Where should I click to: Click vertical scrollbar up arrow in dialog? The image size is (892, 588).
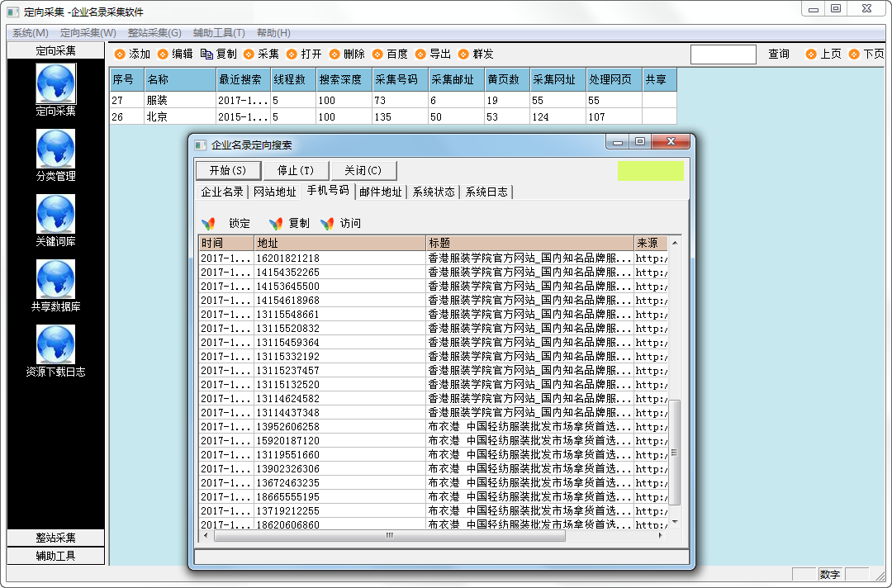coord(675,243)
